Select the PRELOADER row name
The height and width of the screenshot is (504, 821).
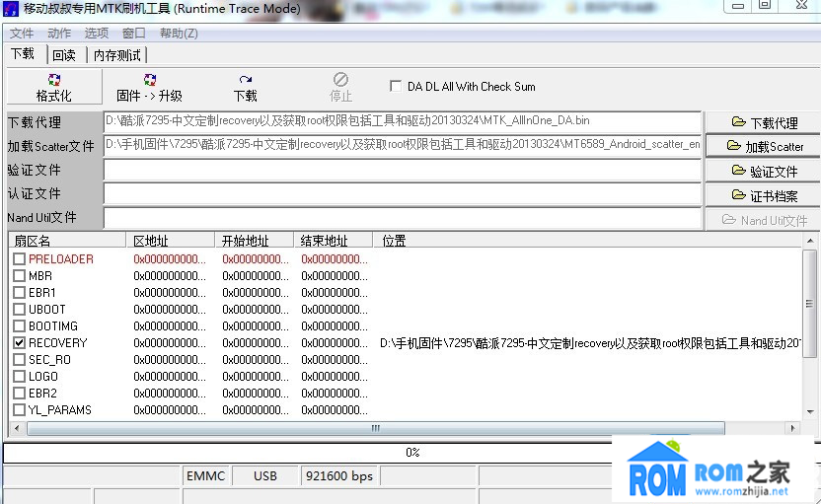tap(61, 258)
